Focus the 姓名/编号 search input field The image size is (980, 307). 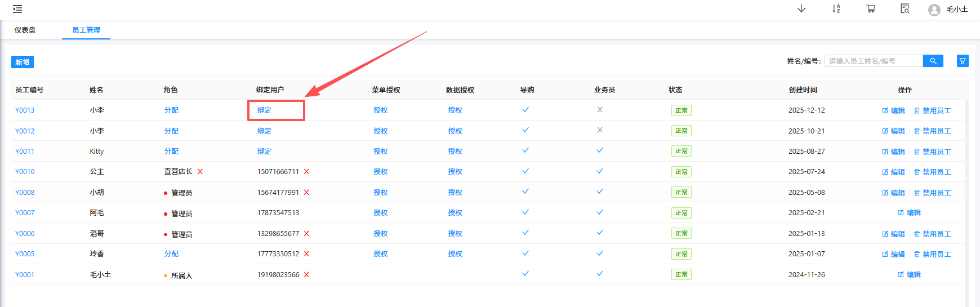tap(873, 61)
